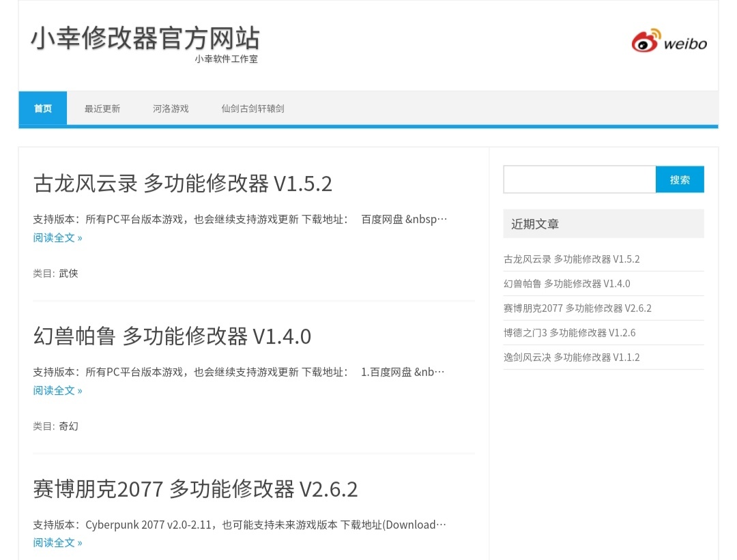Open the 最近更新 menu item
This screenshot has width=737, height=560.
[102, 108]
